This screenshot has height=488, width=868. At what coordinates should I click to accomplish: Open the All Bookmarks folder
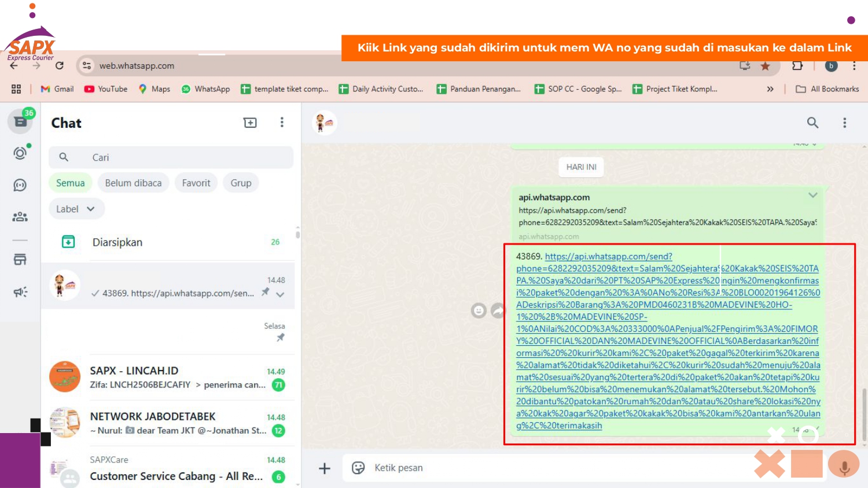[827, 89]
